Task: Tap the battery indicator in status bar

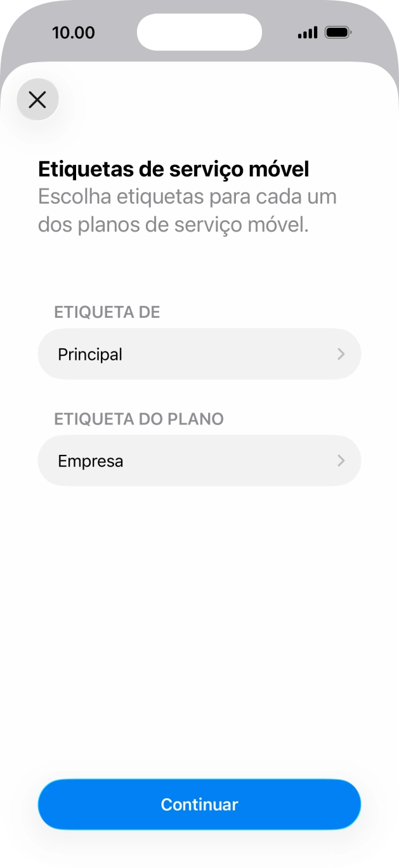Action: (x=337, y=31)
